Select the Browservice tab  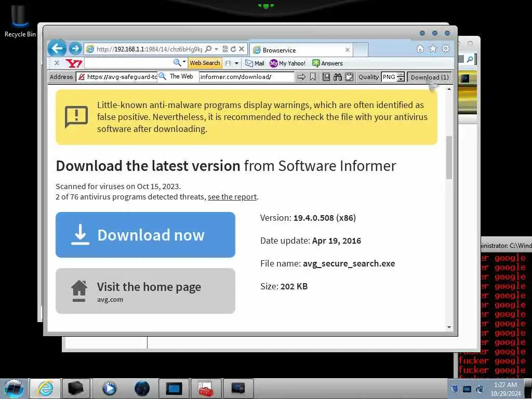click(300, 50)
